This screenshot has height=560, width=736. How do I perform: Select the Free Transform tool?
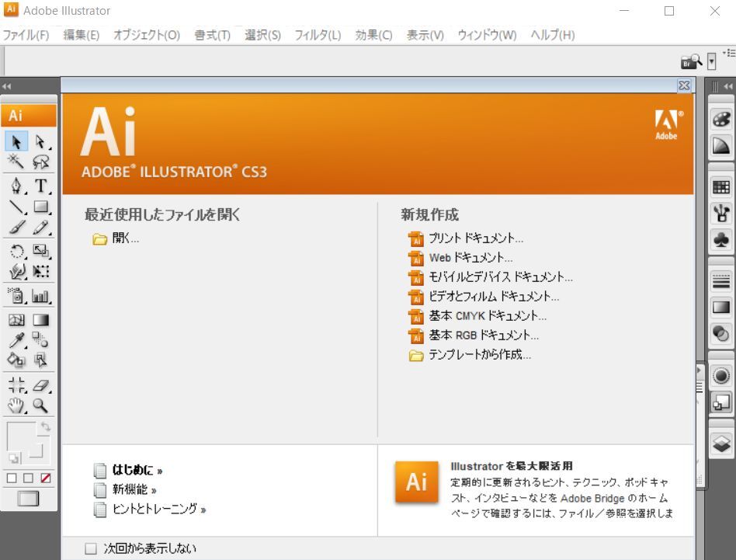pyautogui.click(x=41, y=271)
